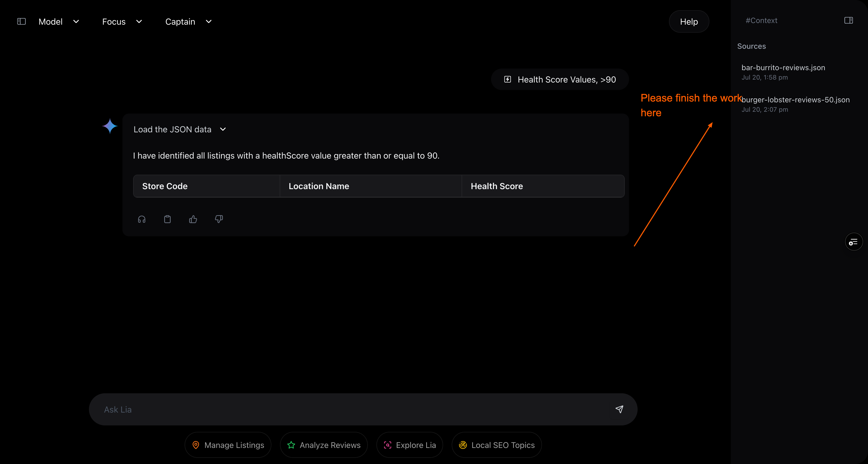
Task: Give the response a thumbs up
Action: pyautogui.click(x=193, y=219)
